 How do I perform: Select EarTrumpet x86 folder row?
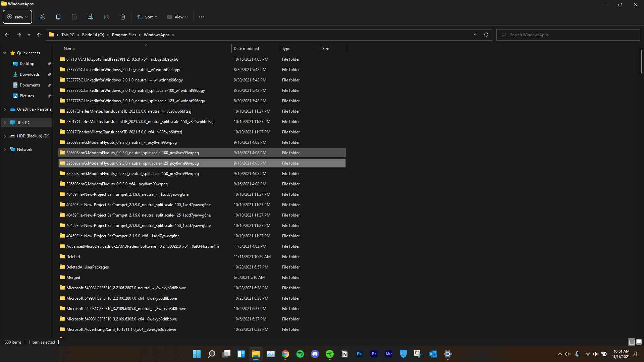(x=202, y=236)
